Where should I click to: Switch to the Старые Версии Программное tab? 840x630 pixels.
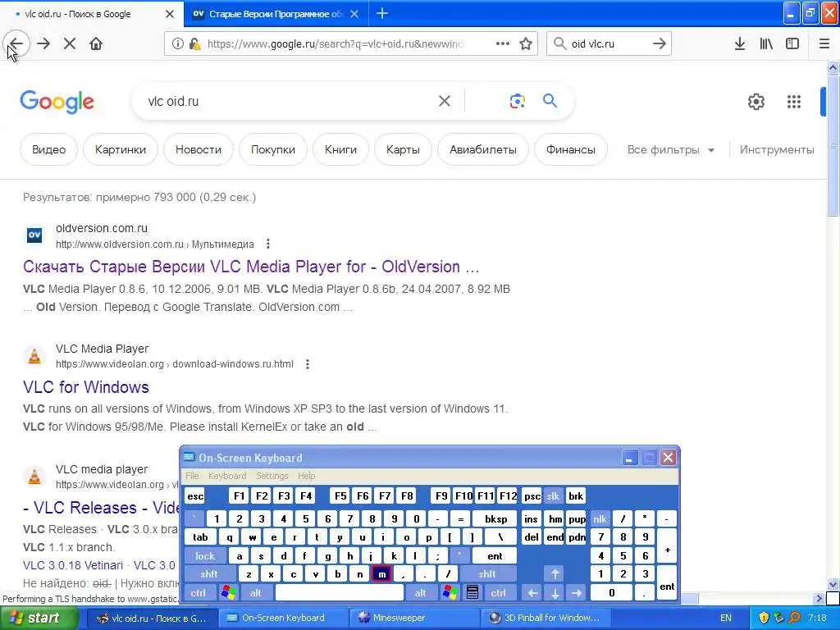276,14
